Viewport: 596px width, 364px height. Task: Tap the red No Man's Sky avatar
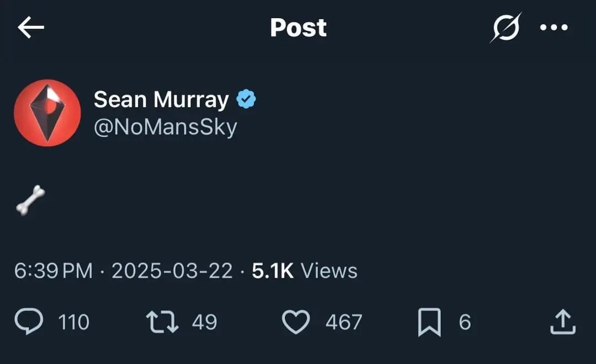click(47, 113)
